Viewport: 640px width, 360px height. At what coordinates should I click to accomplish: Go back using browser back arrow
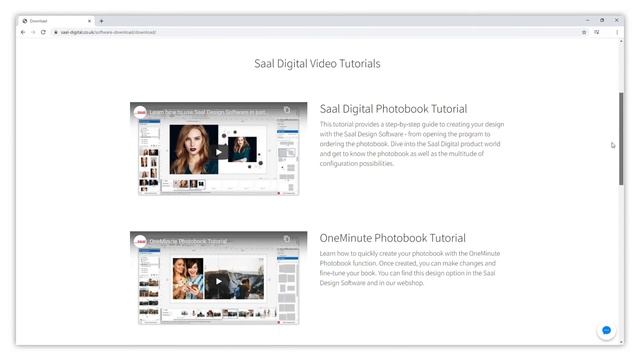click(23, 32)
